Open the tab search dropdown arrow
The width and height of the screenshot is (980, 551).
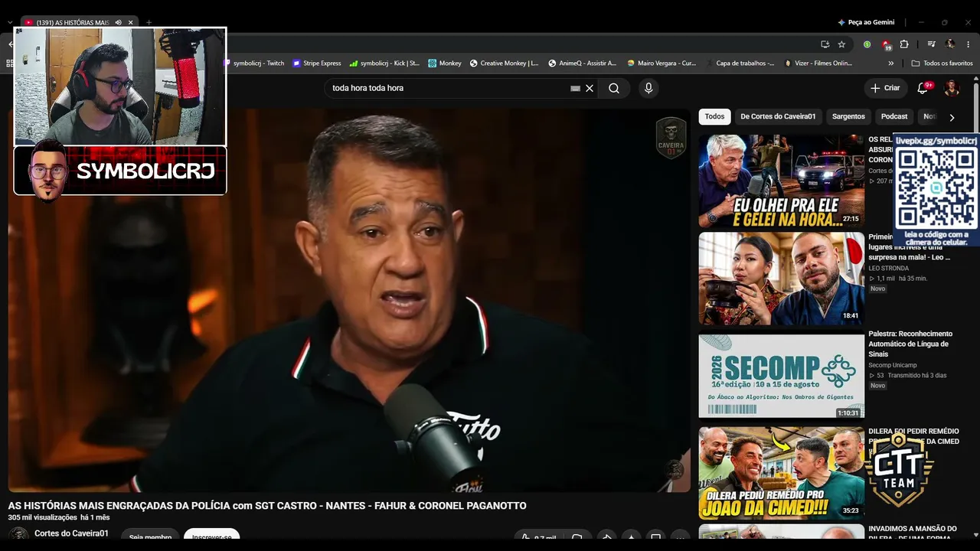pyautogui.click(x=10, y=23)
